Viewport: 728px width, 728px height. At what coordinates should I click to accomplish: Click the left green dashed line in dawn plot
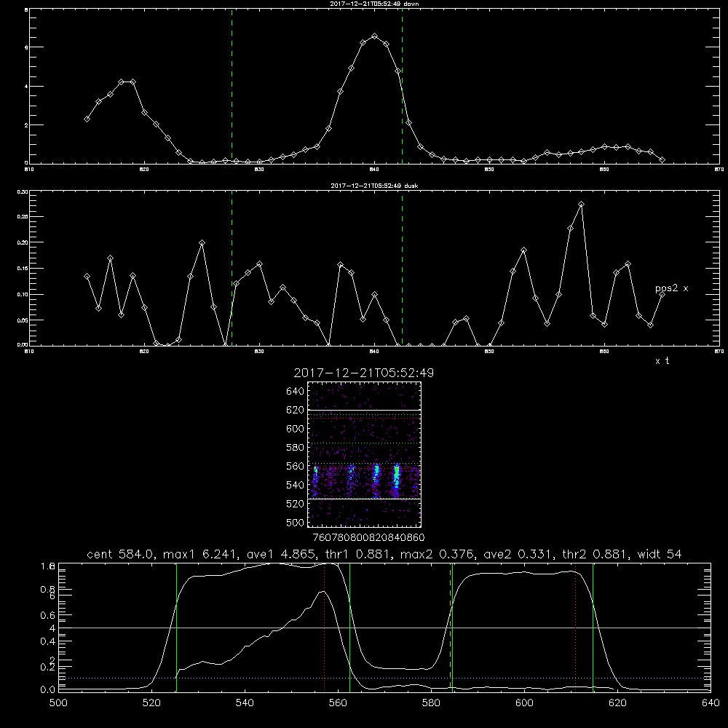[x=232, y=86]
